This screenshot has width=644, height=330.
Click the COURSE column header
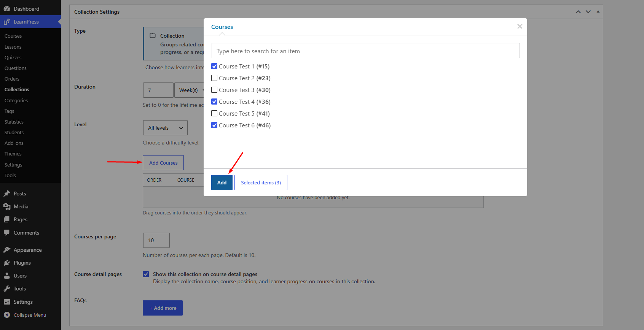(186, 180)
